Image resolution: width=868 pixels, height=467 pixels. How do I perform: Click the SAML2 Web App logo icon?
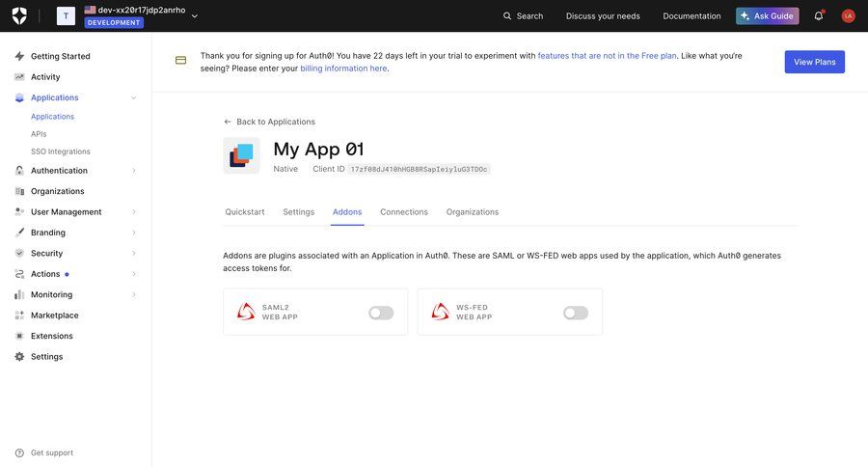(246, 312)
